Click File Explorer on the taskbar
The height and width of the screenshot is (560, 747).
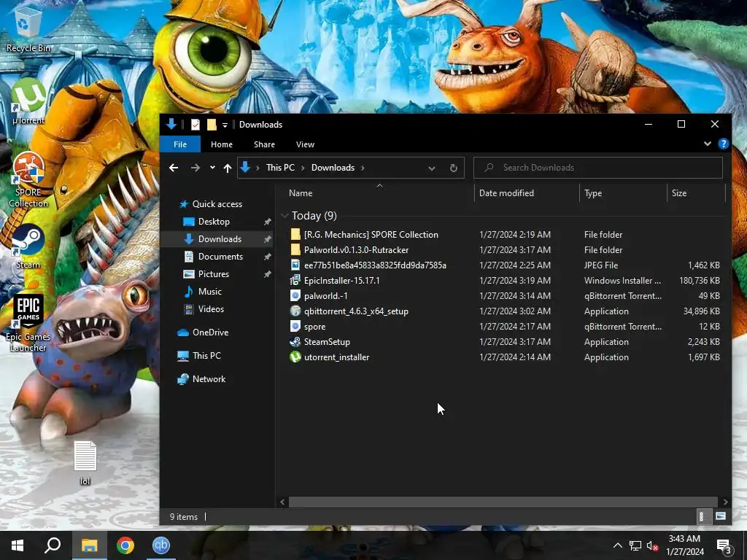point(89,545)
